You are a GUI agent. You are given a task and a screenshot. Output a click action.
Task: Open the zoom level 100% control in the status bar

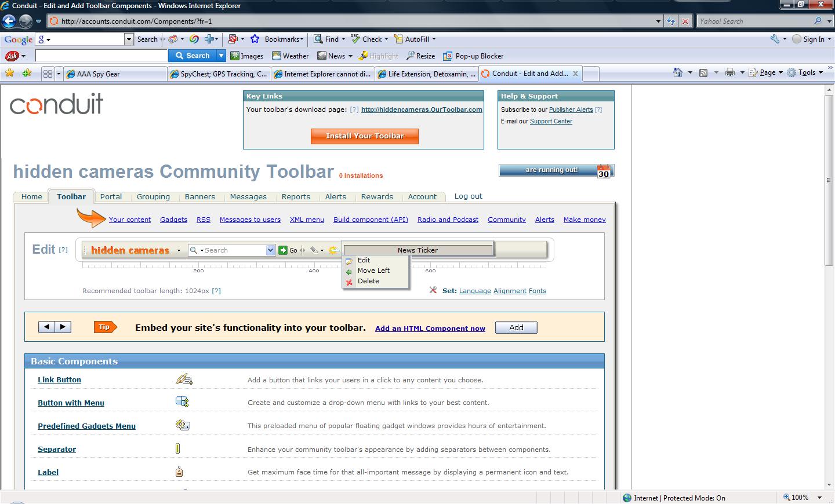[803, 498]
